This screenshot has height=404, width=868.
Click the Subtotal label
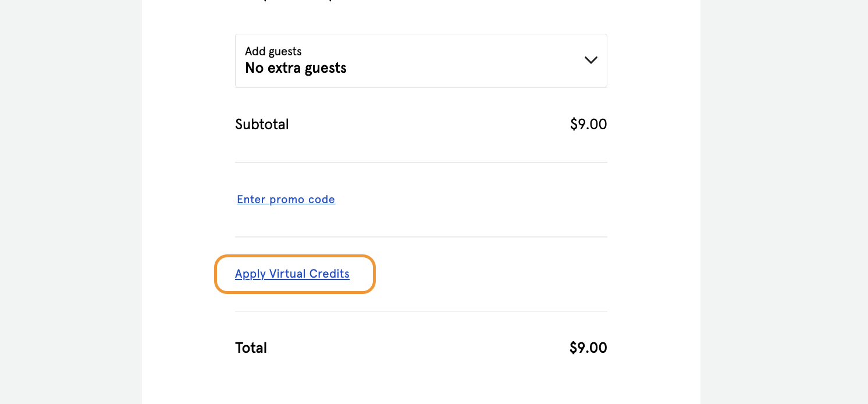point(262,125)
